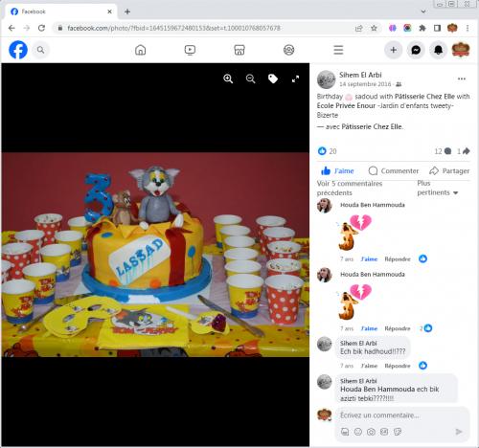Open the notifications bell
479x448 pixels.
[x=438, y=50]
